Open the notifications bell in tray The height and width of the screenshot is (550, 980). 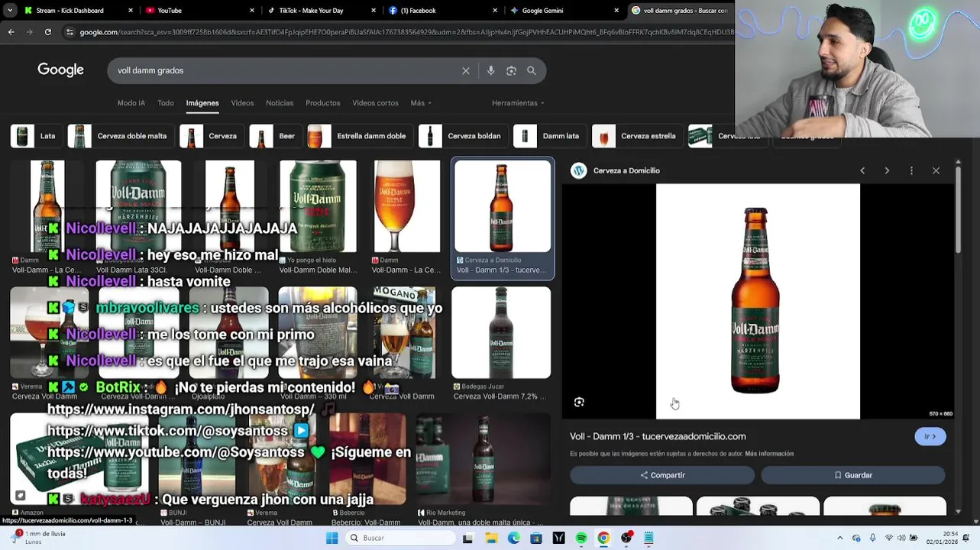968,538
